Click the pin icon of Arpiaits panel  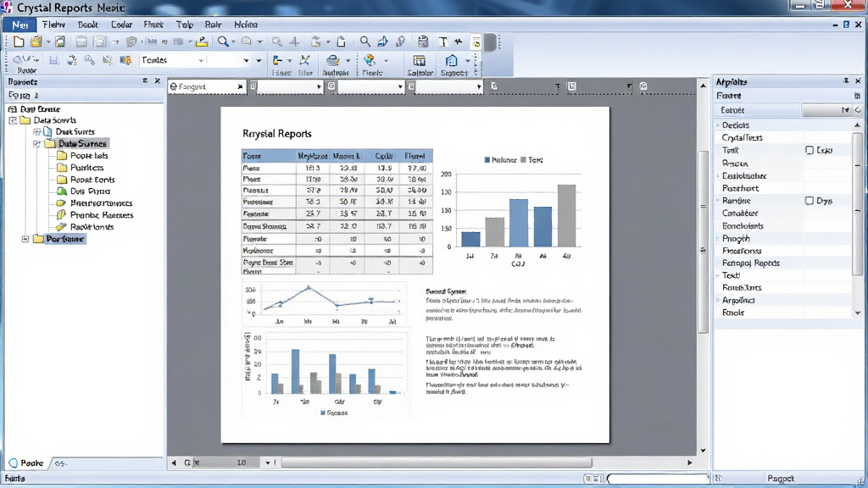coord(846,80)
